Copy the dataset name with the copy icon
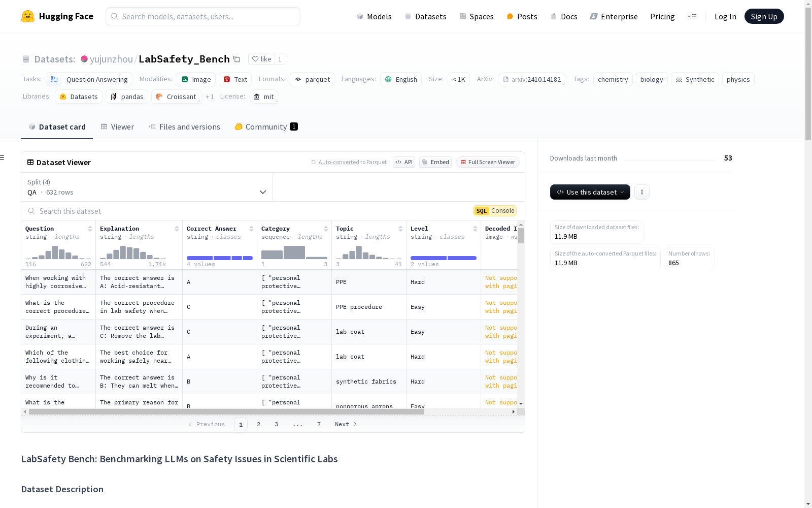Viewport: 812px width, 508px height. coord(236,59)
